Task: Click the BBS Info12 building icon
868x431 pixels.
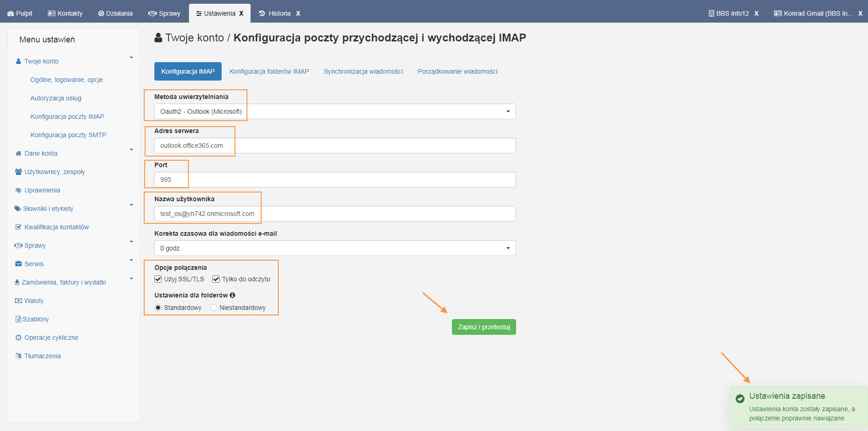Action: point(711,14)
